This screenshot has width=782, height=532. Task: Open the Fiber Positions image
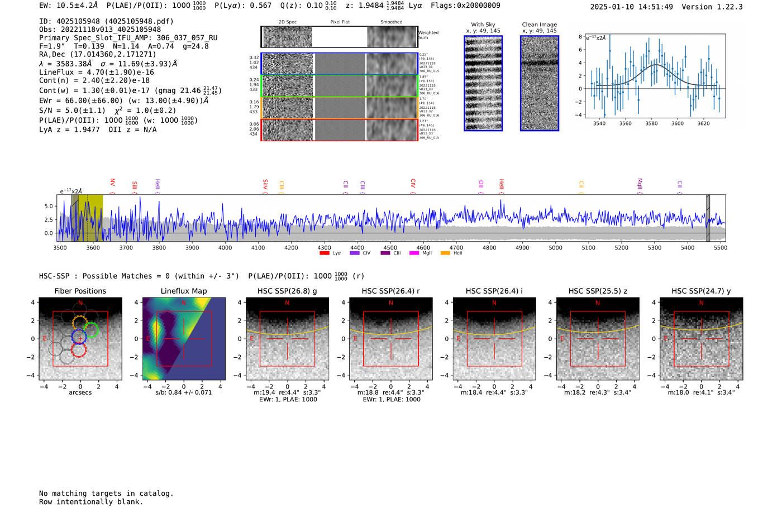click(80, 338)
